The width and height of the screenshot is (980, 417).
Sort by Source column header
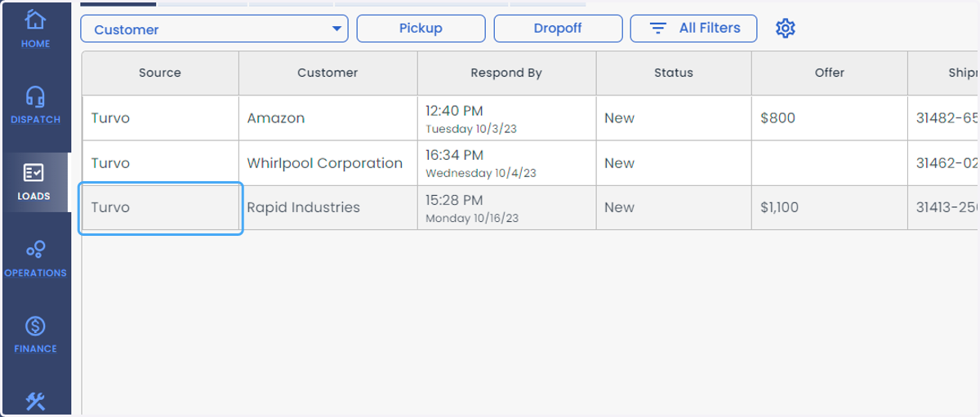pyautogui.click(x=160, y=73)
